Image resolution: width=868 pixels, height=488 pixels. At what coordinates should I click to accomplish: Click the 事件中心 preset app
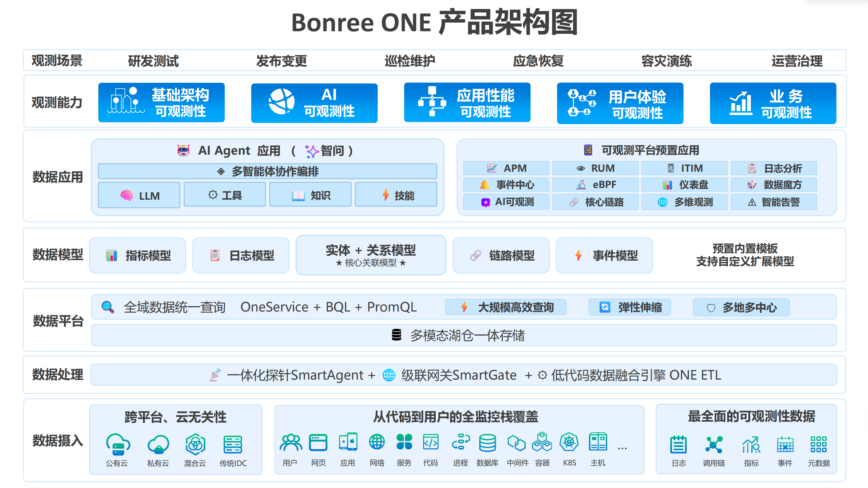click(x=506, y=184)
